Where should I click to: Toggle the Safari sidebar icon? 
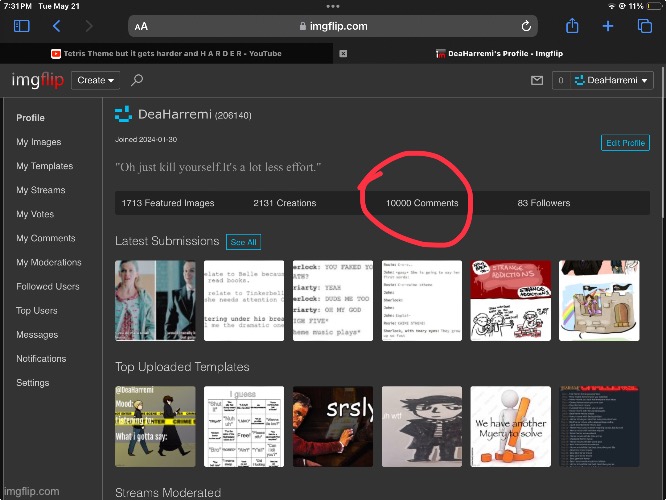tap(22, 27)
